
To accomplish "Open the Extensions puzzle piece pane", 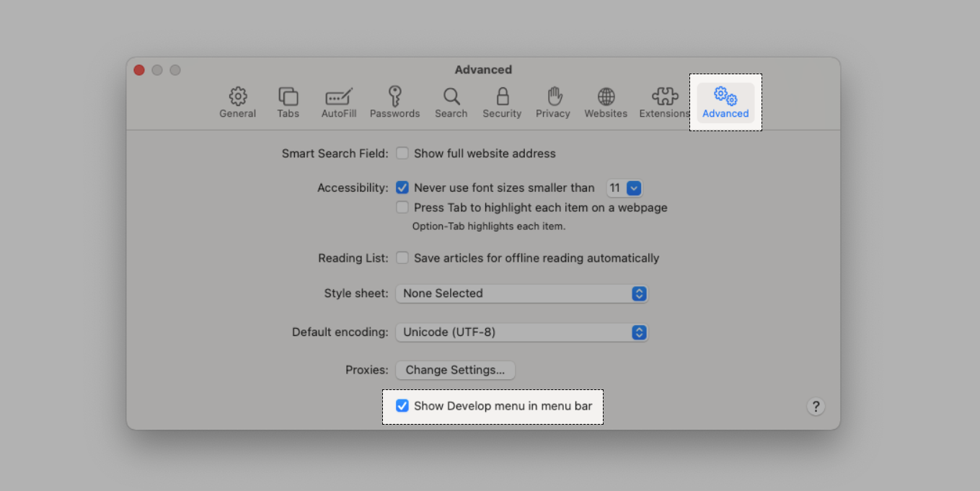I will pos(664,102).
